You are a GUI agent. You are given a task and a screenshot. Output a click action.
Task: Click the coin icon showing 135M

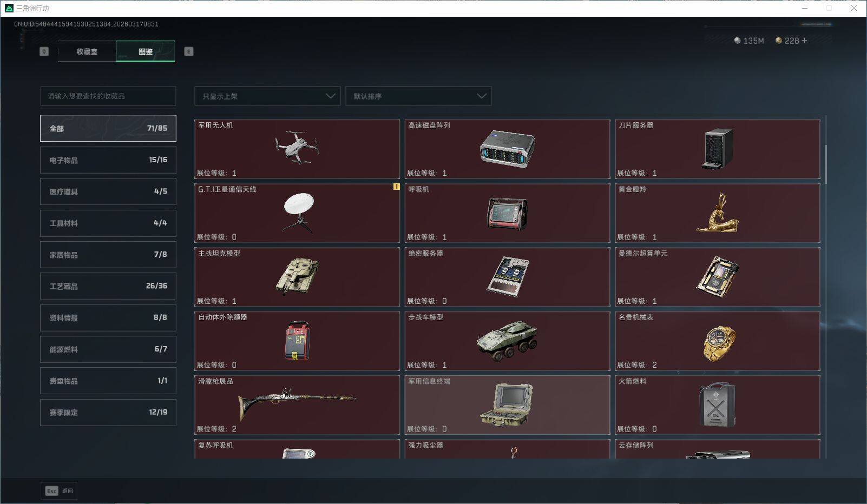pos(736,40)
